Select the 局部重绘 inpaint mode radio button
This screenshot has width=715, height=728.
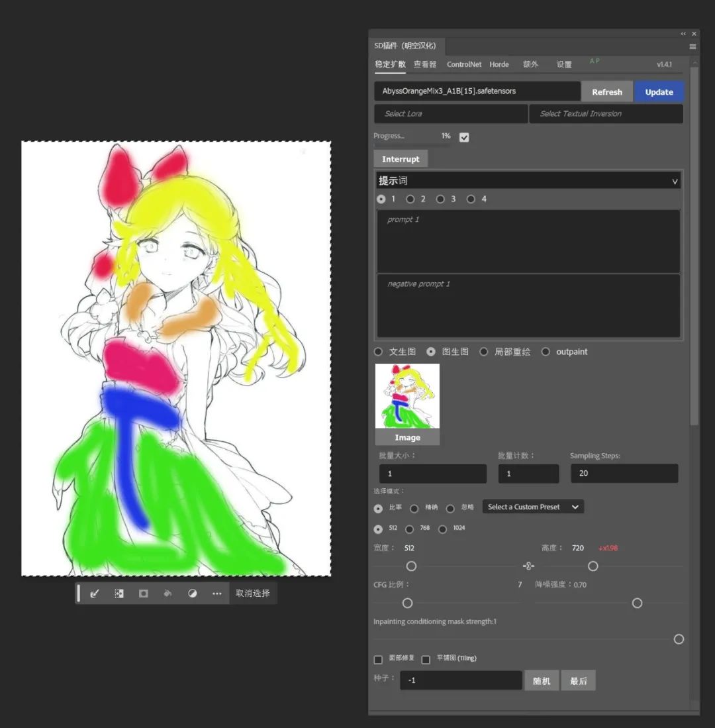coord(484,352)
